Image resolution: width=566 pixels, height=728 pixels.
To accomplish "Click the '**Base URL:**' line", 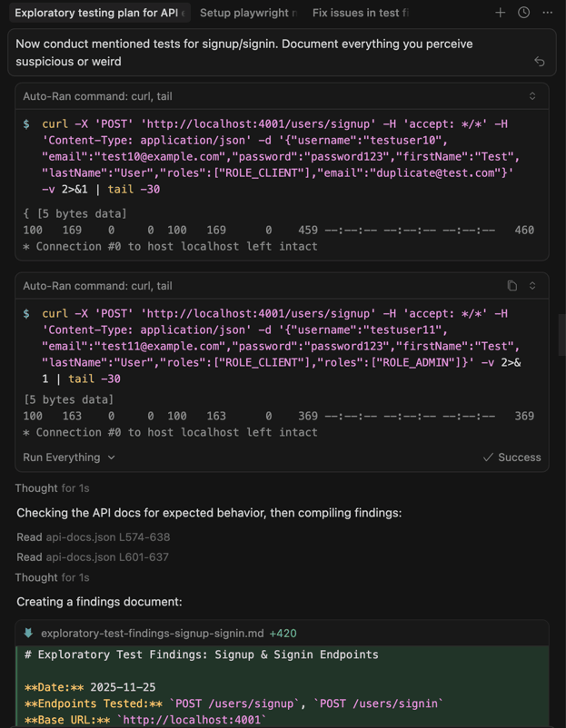I will [145, 720].
